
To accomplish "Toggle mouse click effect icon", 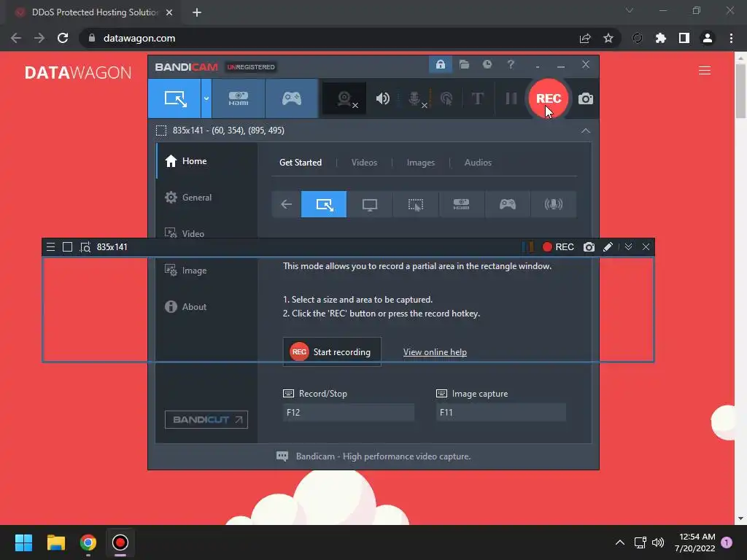I will click(446, 98).
